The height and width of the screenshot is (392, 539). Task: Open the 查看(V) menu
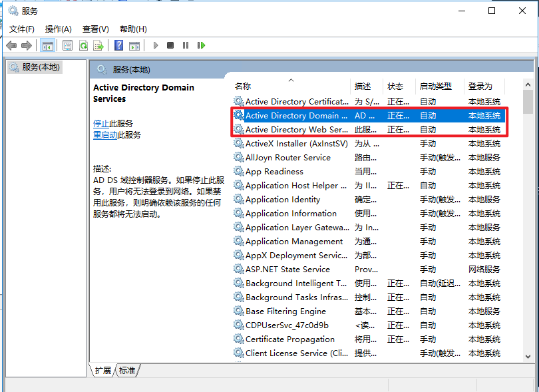tap(95, 29)
